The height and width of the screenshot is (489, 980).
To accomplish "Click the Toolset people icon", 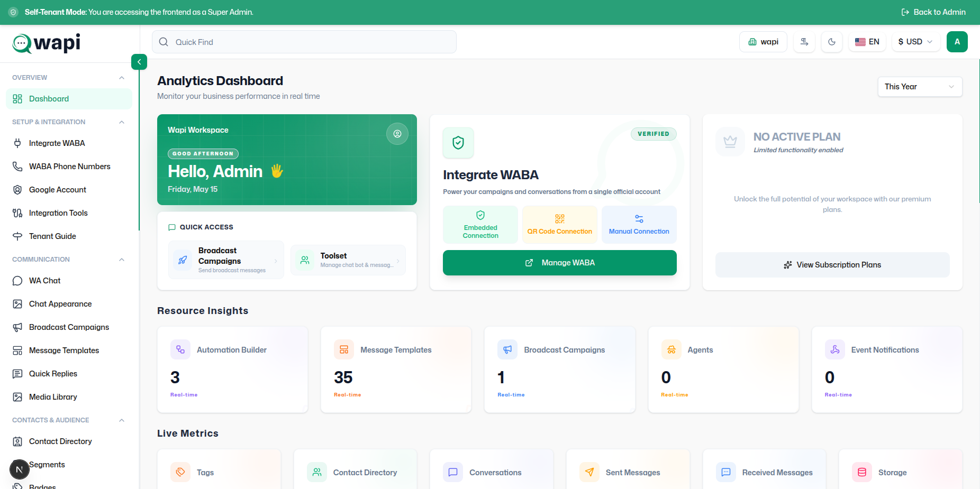I will click(x=305, y=260).
